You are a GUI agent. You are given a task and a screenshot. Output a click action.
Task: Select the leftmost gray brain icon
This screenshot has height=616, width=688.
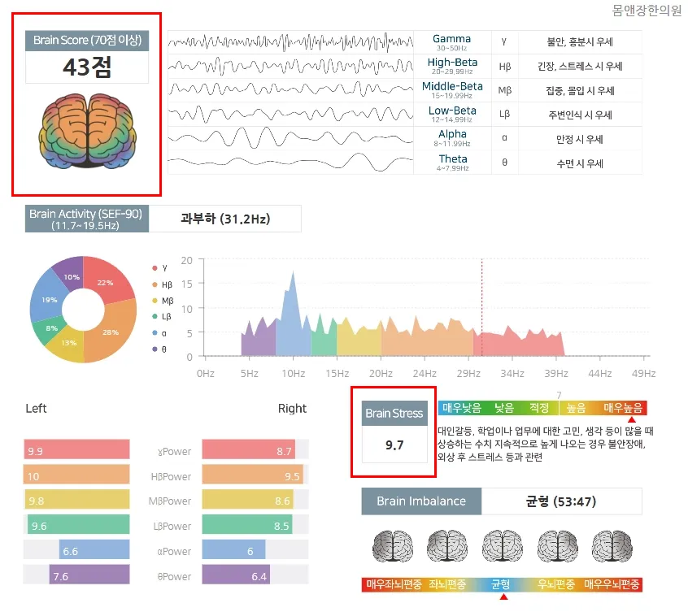pyautogui.click(x=393, y=546)
